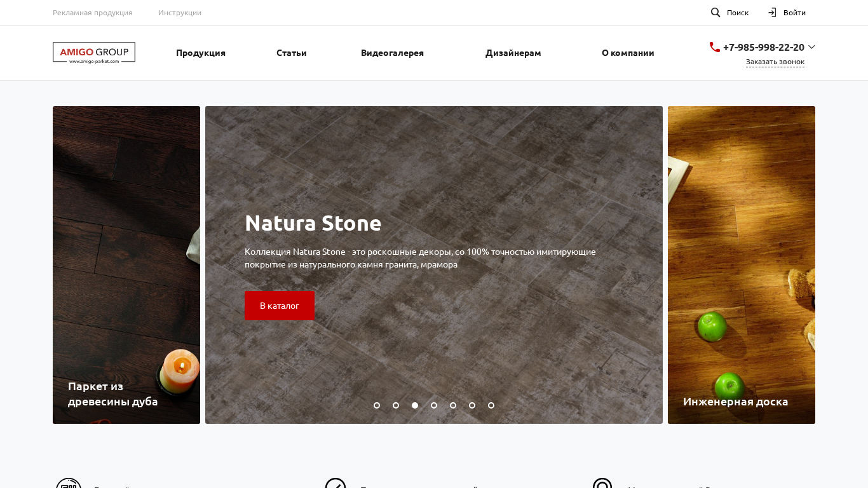Image resolution: width=868 pixels, height=488 pixels.
Task: Open the Инженерная доска tile
Action: point(742,265)
